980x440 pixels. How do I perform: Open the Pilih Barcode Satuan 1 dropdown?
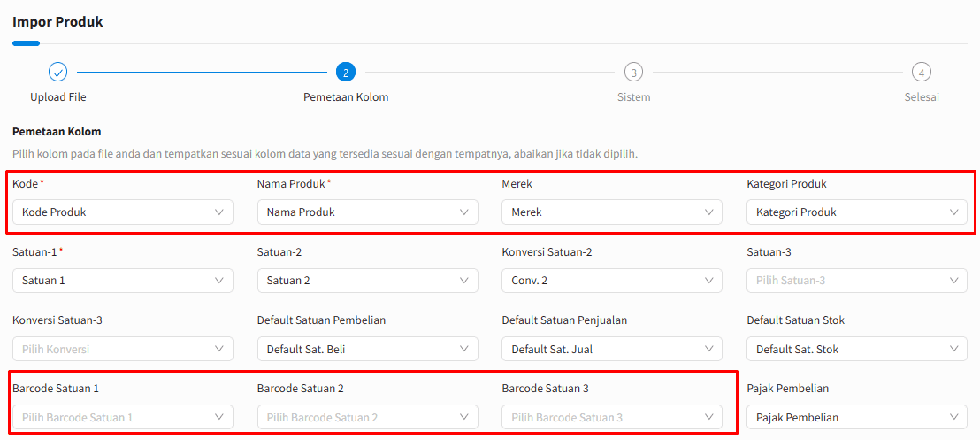click(123, 418)
